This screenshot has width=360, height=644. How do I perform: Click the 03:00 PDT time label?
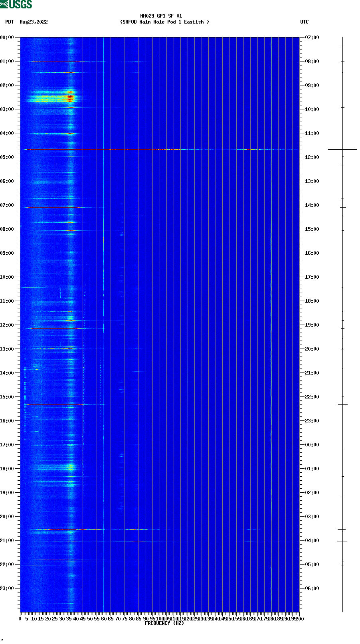tap(7, 109)
